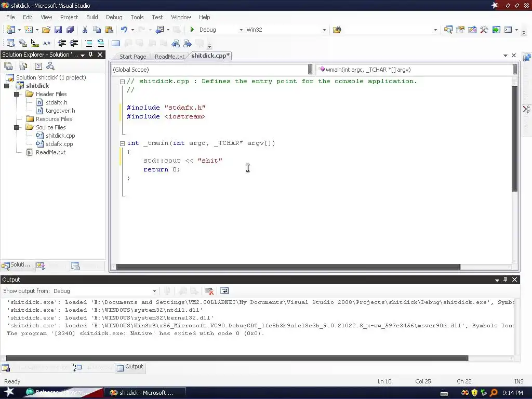The height and width of the screenshot is (399, 532).
Task: Open Solution Explorer from the right toolbar icon
Action: 448,30
